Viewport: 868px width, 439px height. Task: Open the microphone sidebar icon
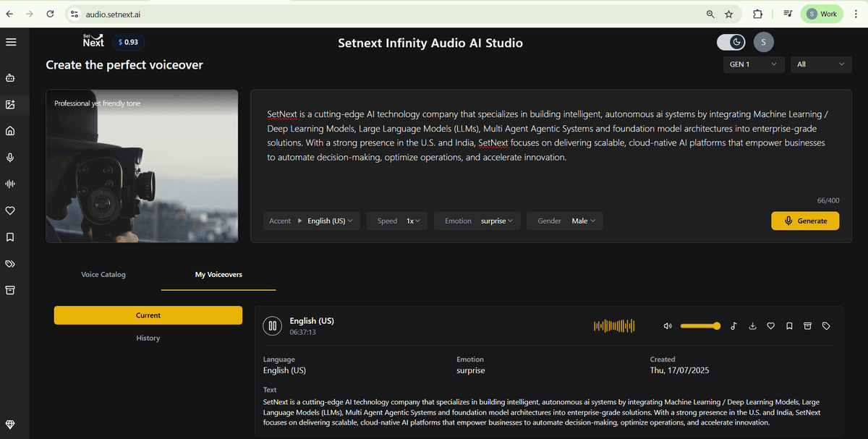(x=10, y=158)
